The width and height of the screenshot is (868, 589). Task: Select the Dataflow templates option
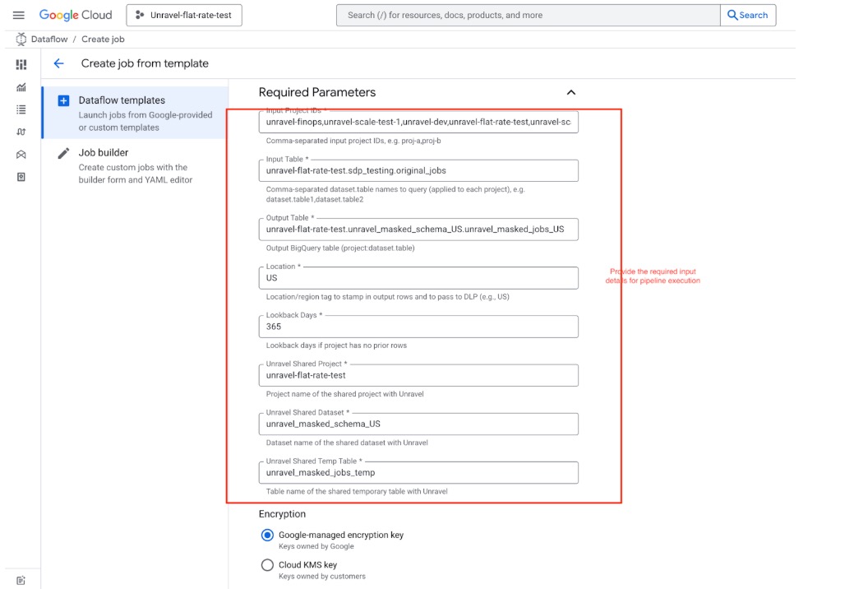pyautogui.click(x=122, y=100)
